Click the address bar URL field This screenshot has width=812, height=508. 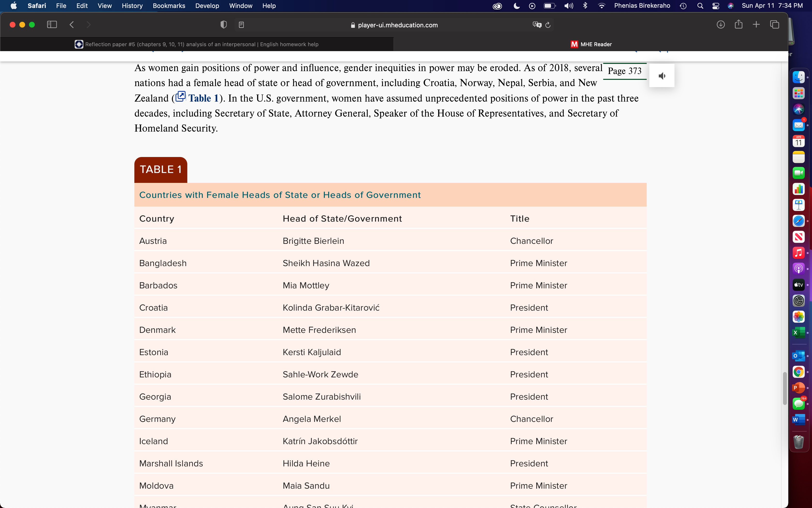pyautogui.click(x=394, y=25)
